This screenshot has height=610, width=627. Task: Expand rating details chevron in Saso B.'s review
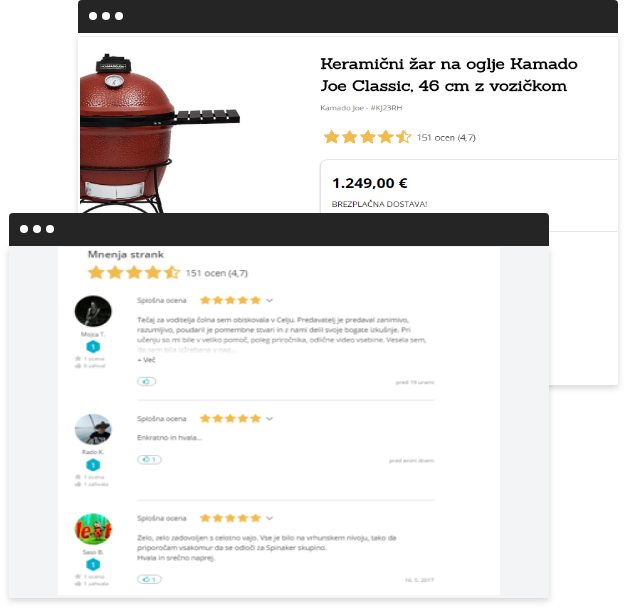click(x=269, y=518)
